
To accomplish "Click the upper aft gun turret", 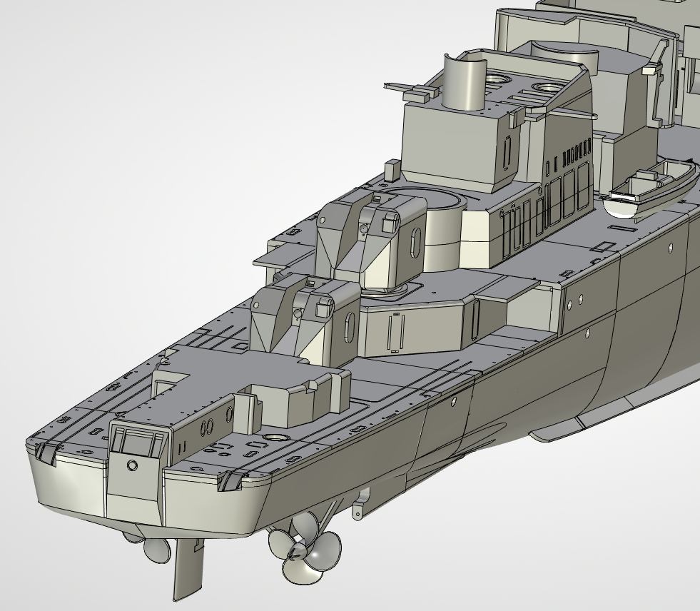I will pyautogui.click(x=370, y=236).
